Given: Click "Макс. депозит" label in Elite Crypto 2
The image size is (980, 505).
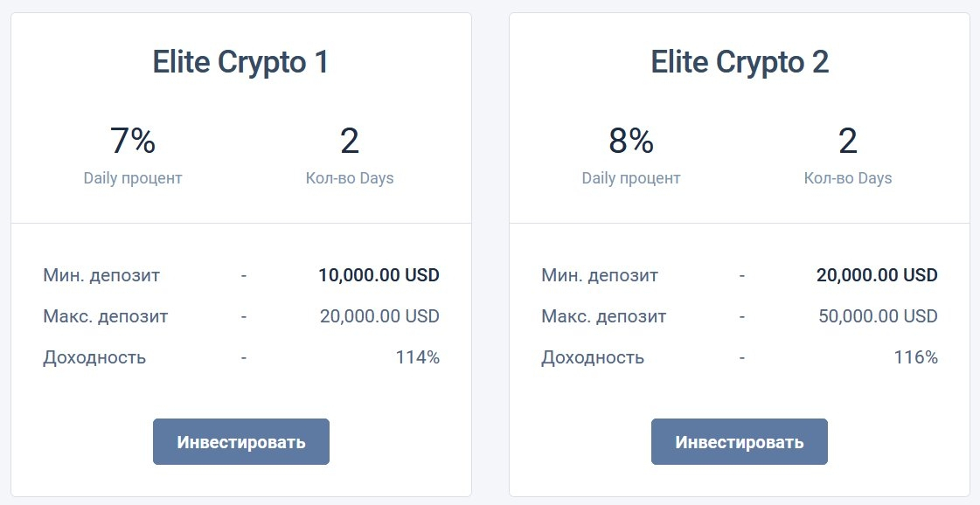Looking at the screenshot, I should [604, 316].
